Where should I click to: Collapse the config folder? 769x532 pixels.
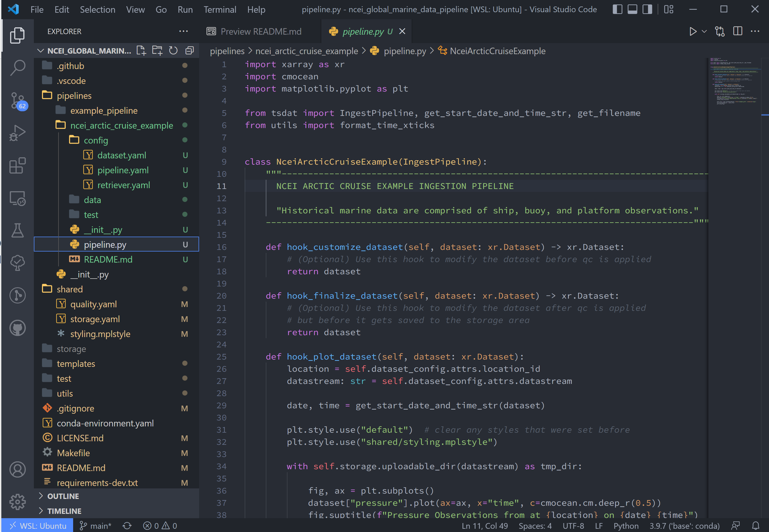pyautogui.click(x=117, y=140)
